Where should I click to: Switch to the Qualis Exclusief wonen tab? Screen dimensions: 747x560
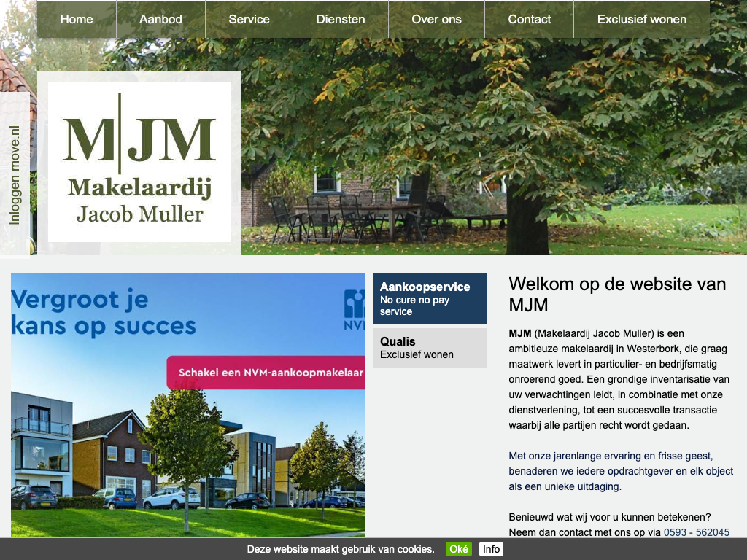point(430,348)
